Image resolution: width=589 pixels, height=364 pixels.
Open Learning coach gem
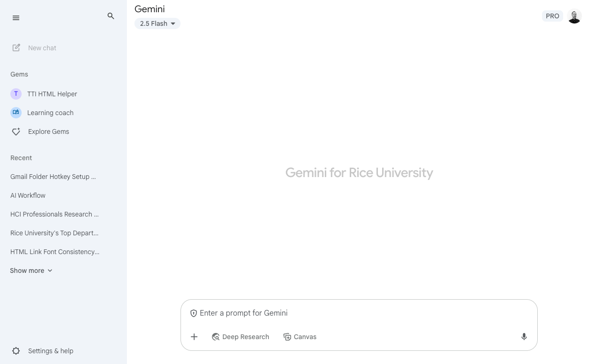click(50, 113)
